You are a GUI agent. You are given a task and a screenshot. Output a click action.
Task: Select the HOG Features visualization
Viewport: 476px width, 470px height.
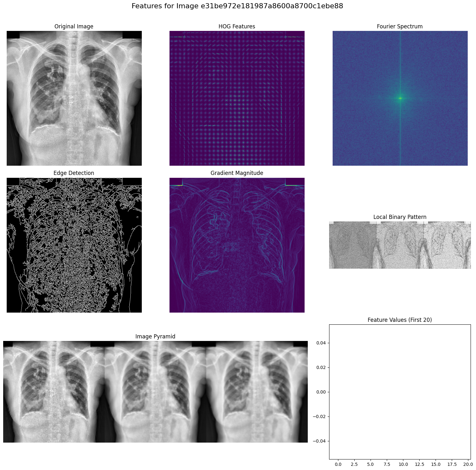tap(237, 98)
